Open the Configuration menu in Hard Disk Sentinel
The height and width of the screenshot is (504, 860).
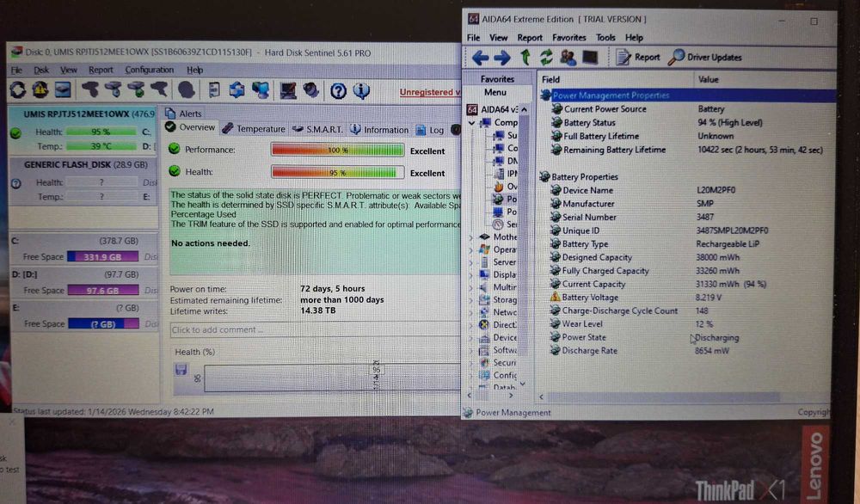149,70
